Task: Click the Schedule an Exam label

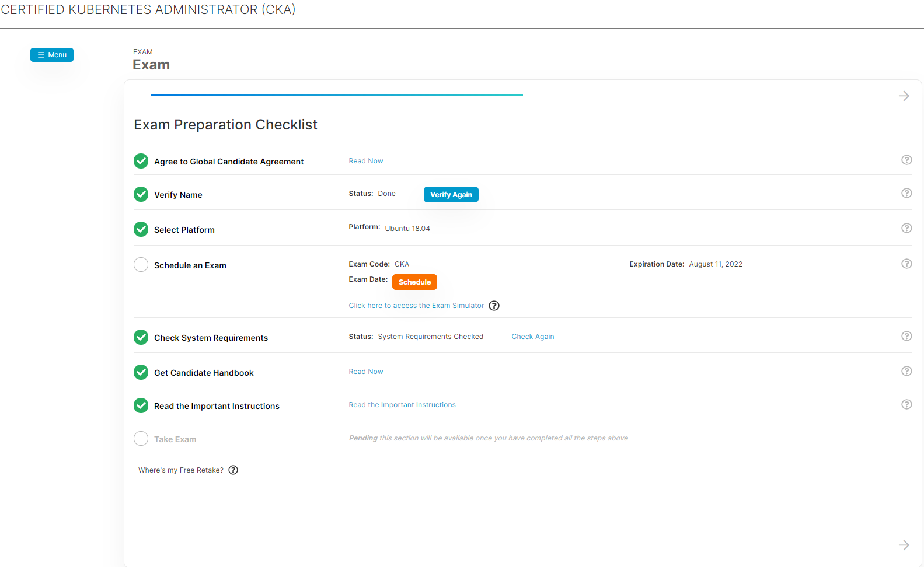Action: pos(190,265)
